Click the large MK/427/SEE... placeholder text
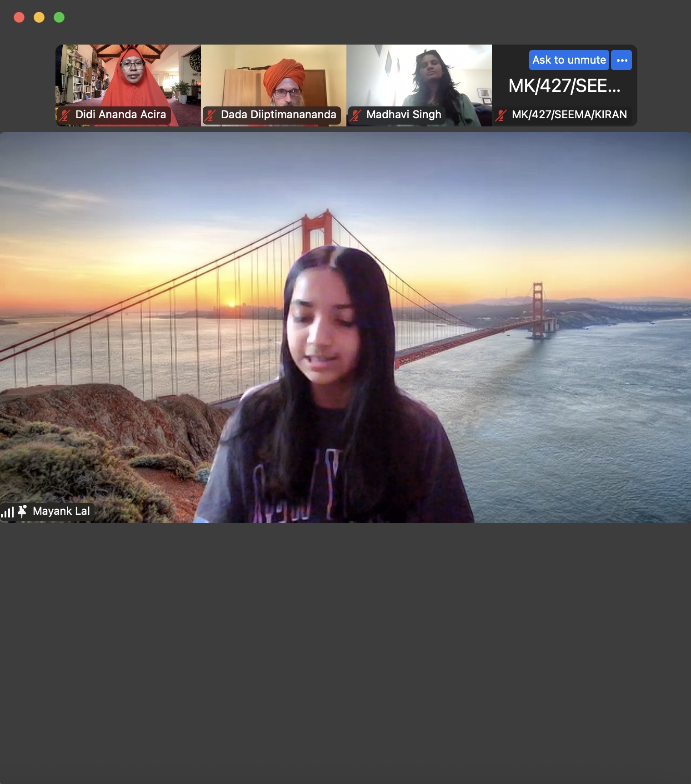 (x=564, y=86)
